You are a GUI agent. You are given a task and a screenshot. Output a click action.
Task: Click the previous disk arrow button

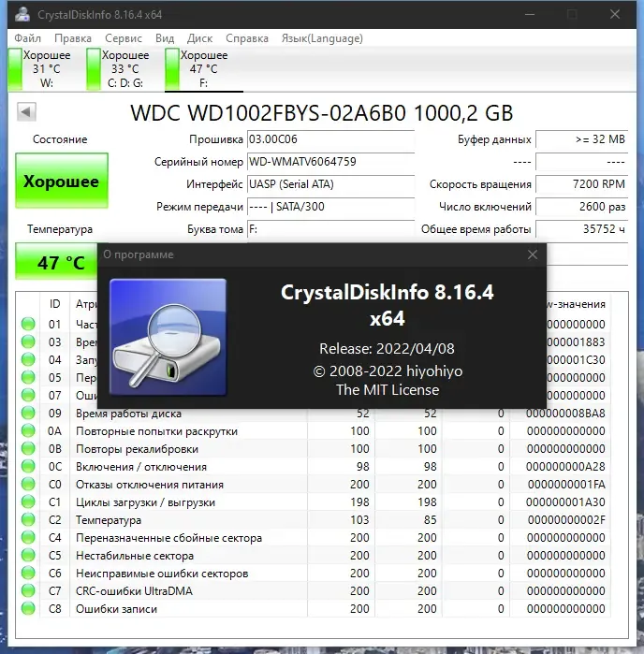[x=26, y=111]
